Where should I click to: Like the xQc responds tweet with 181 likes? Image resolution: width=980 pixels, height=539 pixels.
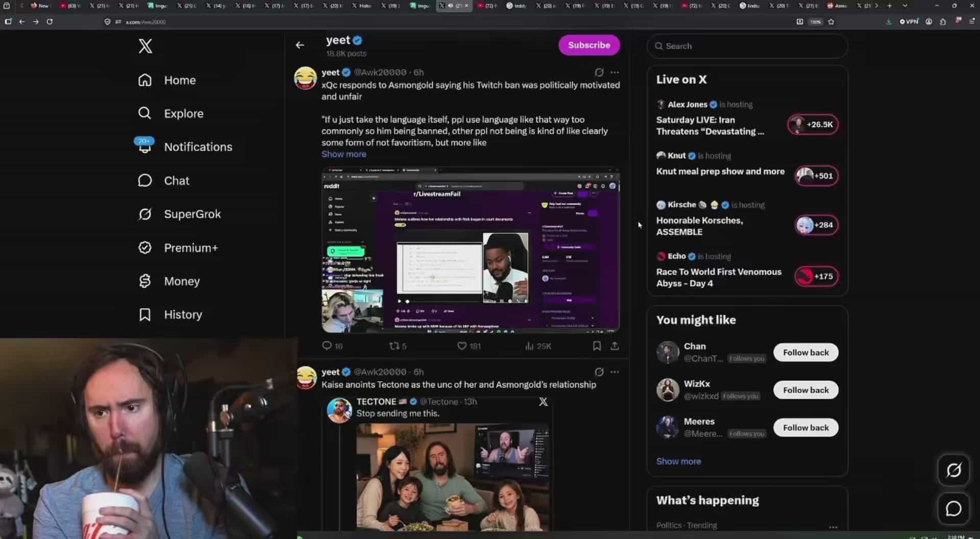[469, 346]
